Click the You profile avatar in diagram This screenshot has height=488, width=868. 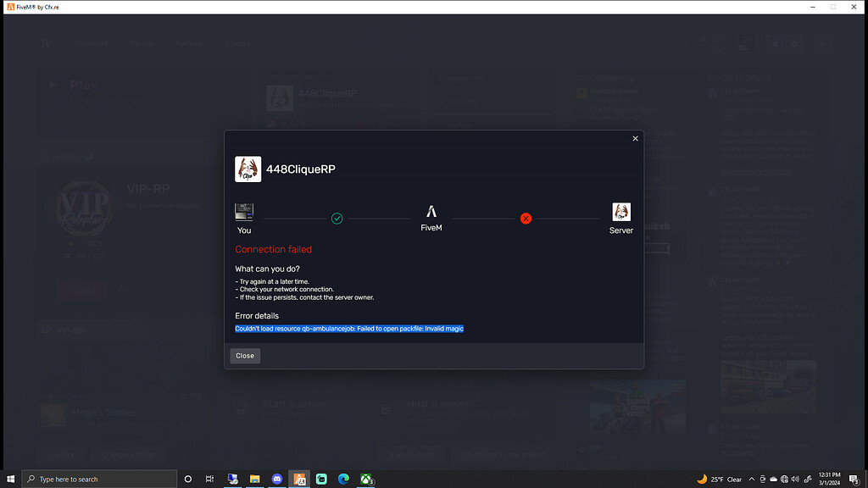coord(244,212)
